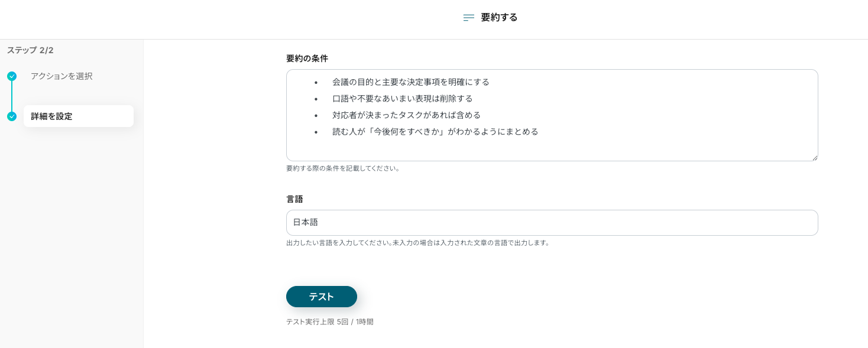This screenshot has width=868, height=348.
Task: Click helper text 要約する際の条件を記載
Action: tap(343, 168)
